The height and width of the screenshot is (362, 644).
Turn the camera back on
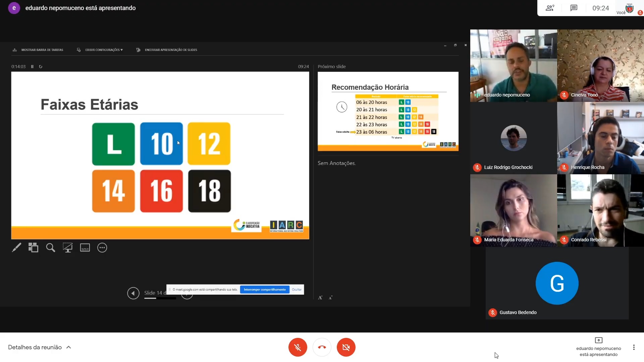[346, 347]
